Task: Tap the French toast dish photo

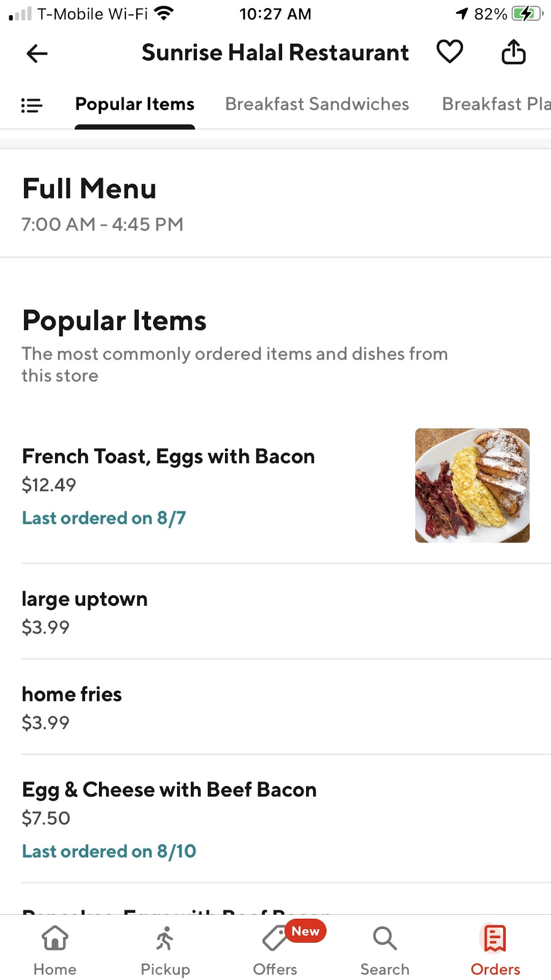Action: coord(472,485)
